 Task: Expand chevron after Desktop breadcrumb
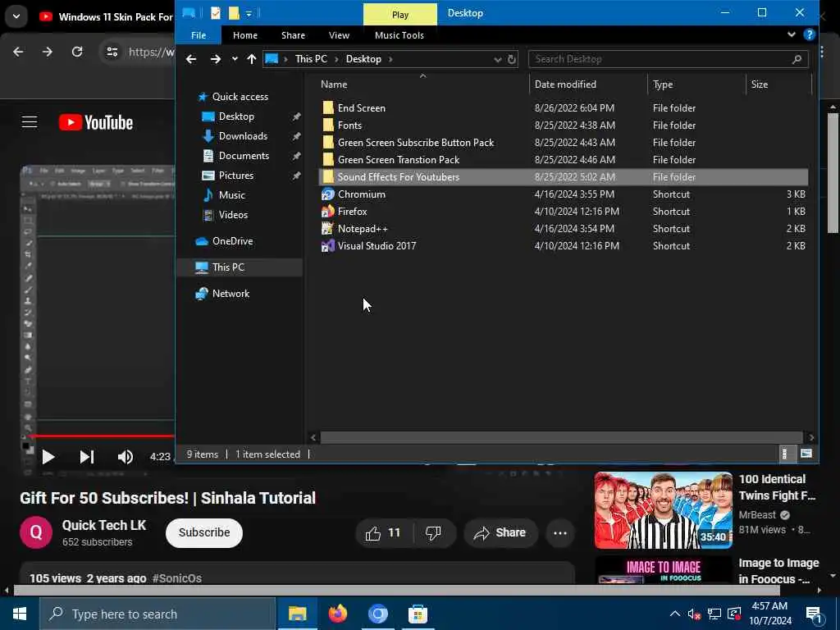390,59
